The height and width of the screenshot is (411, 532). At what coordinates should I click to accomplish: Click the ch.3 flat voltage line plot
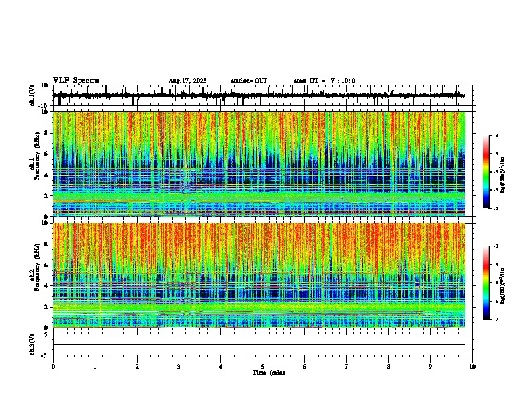click(x=259, y=345)
